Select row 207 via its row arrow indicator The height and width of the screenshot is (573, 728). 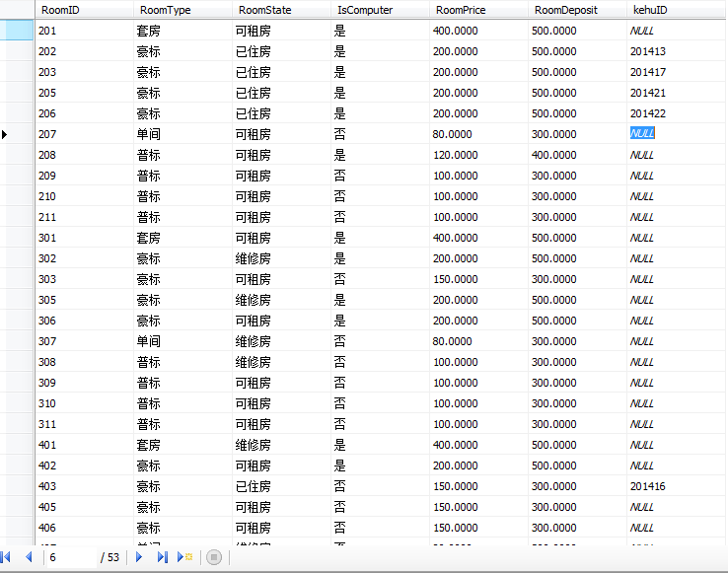click(17, 134)
